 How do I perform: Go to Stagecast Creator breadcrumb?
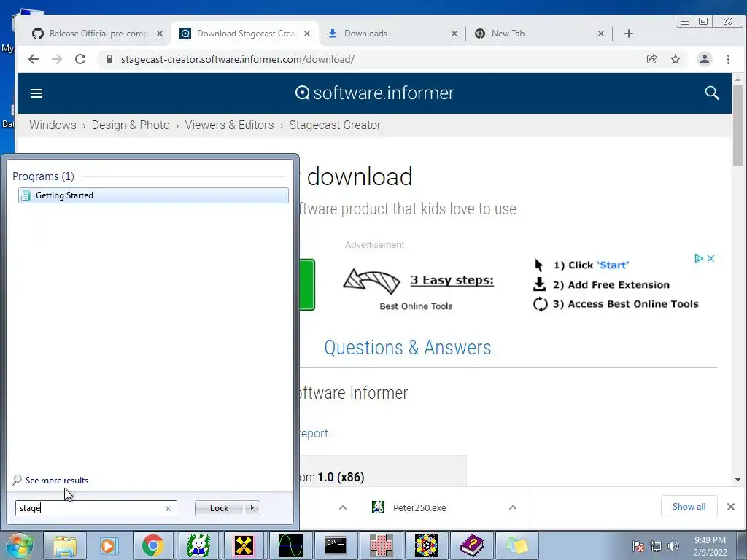pos(335,125)
